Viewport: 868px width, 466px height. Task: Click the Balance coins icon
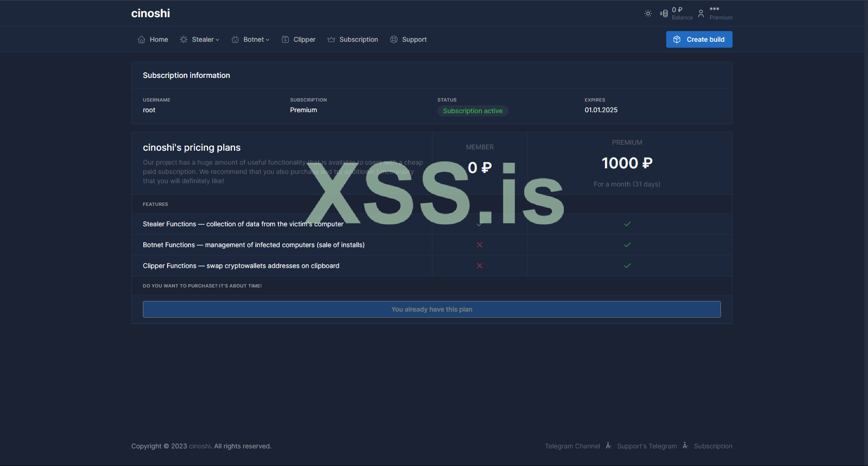click(x=664, y=13)
